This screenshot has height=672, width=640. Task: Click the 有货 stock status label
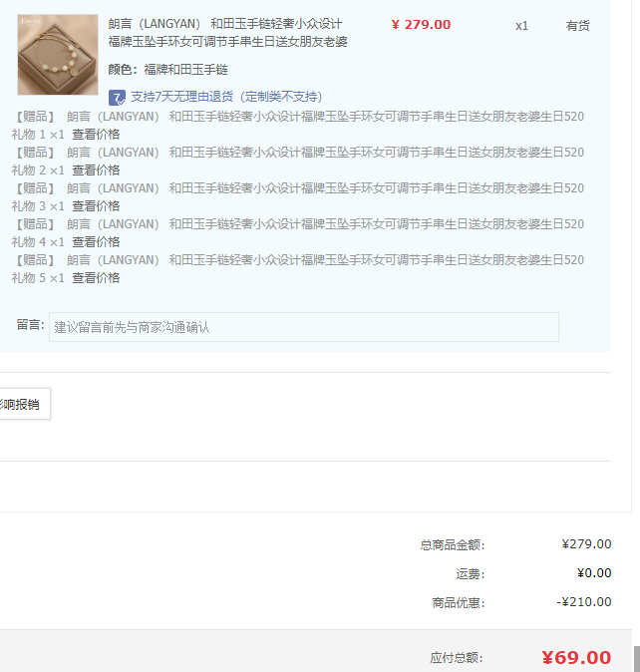578,26
